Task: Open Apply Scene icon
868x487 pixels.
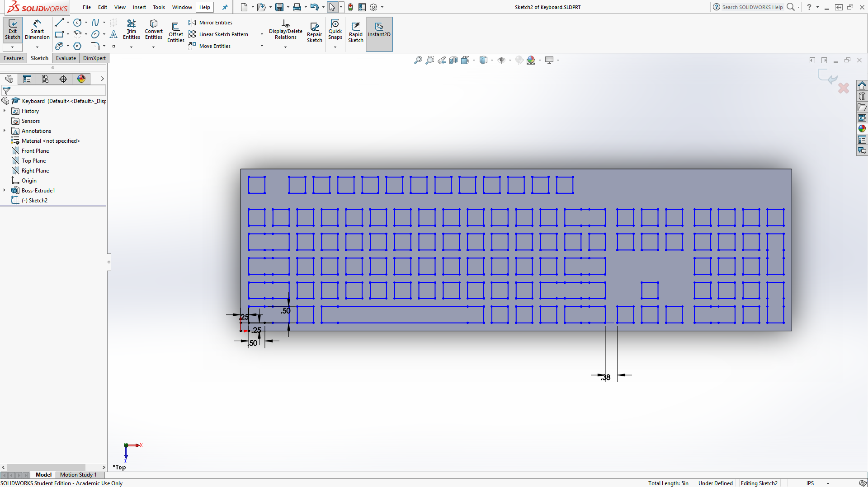Action: (531, 60)
